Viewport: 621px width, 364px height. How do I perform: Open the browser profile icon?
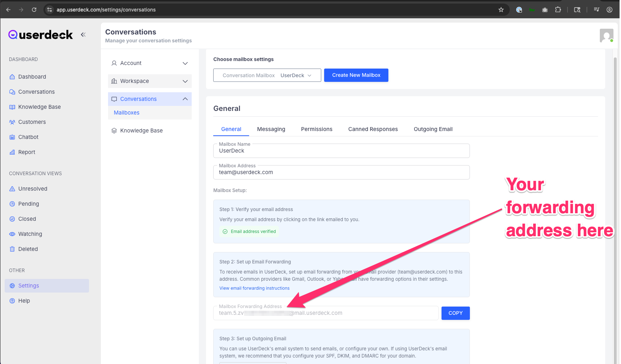pyautogui.click(x=610, y=10)
